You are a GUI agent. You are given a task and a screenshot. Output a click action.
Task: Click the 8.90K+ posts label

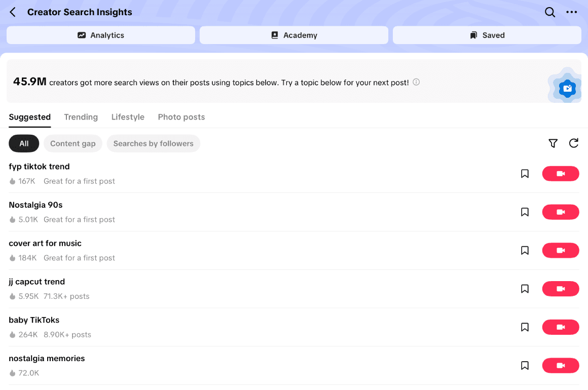click(x=67, y=335)
